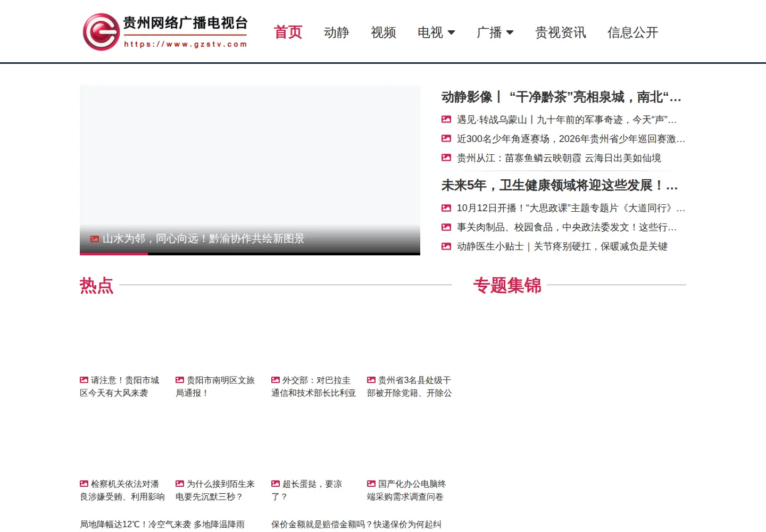Go to the 动静 menu item
Viewport: 766px width, 532px height.
coord(336,32)
